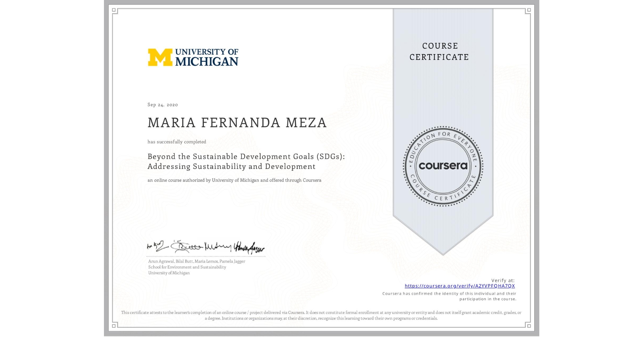Click the 'an online course authorized by' line

(x=234, y=180)
